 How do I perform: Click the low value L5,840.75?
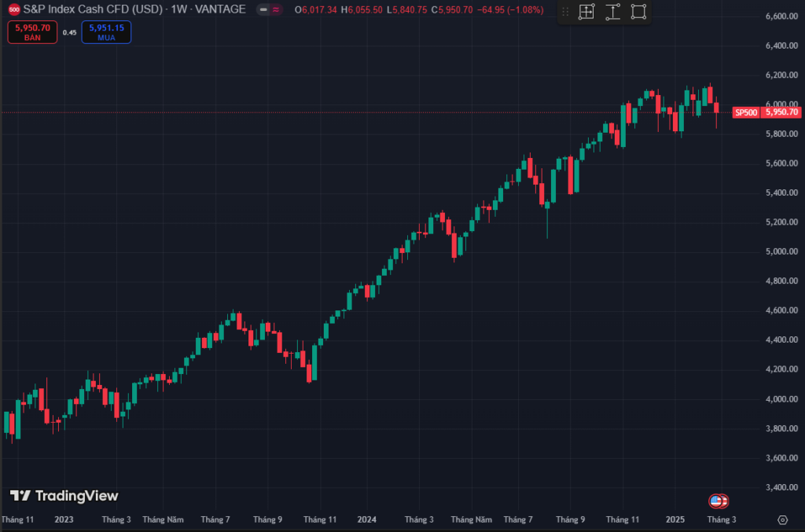(x=407, y=9)
